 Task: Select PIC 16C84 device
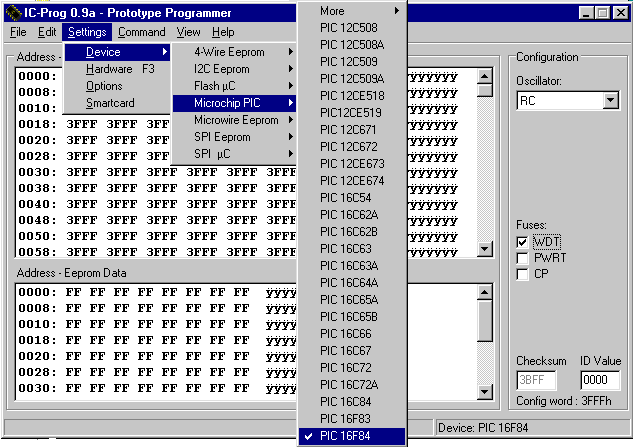pyautogui.click(x=352, y=402)
